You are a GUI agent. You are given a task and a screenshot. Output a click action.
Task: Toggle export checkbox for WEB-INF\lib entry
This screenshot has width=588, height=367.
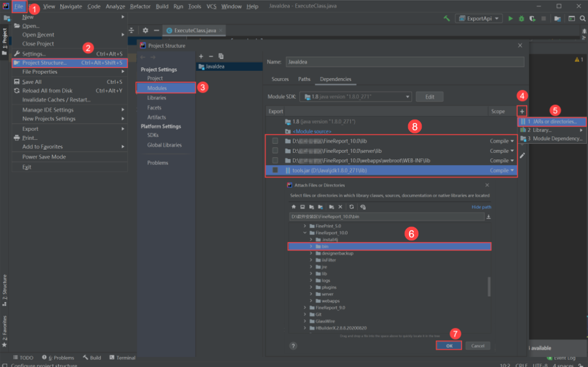(x=275, y=160)
